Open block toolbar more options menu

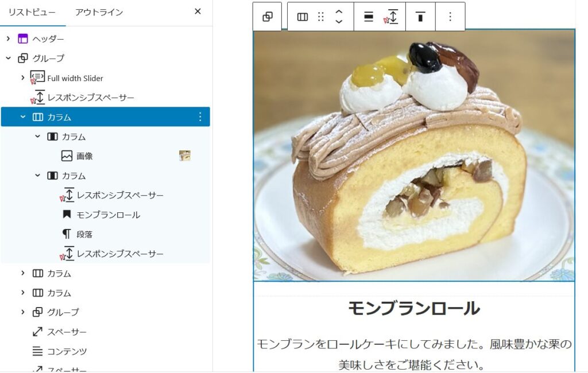pos(450,17)
